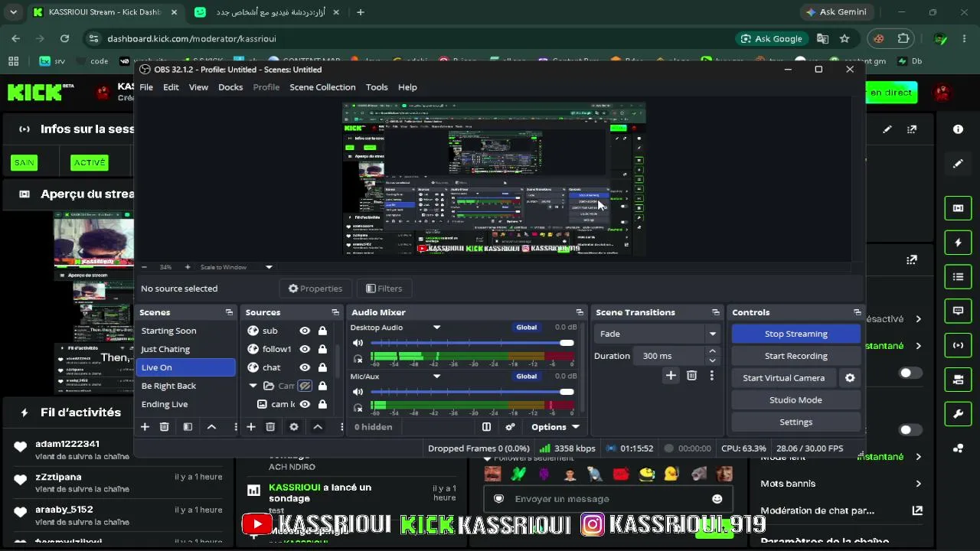Open the File menu in OBS
This screenshot has height=551, width=980.
click(x=146, y=87)
